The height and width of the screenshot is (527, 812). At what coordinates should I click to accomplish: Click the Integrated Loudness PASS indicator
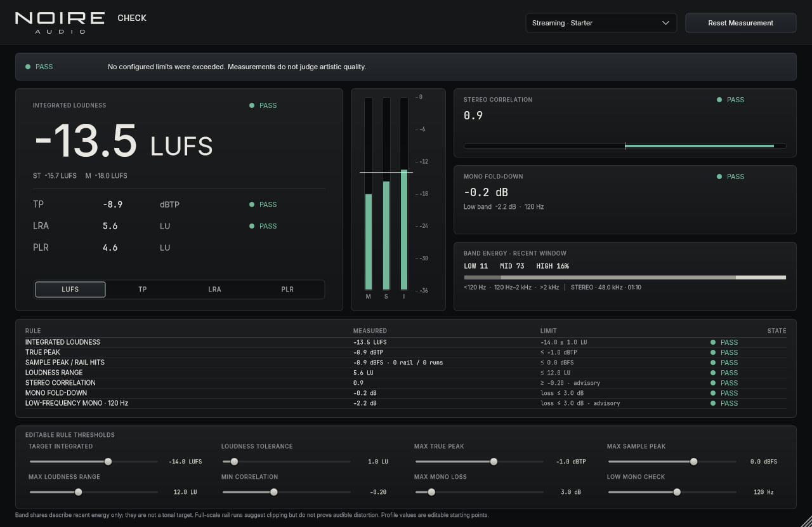tap(263, 105)
